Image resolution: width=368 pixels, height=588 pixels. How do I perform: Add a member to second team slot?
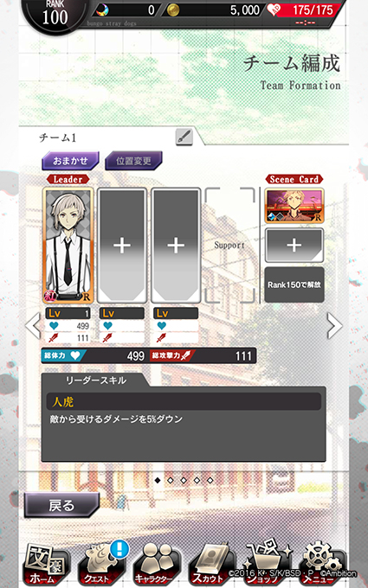coord(122,246)
